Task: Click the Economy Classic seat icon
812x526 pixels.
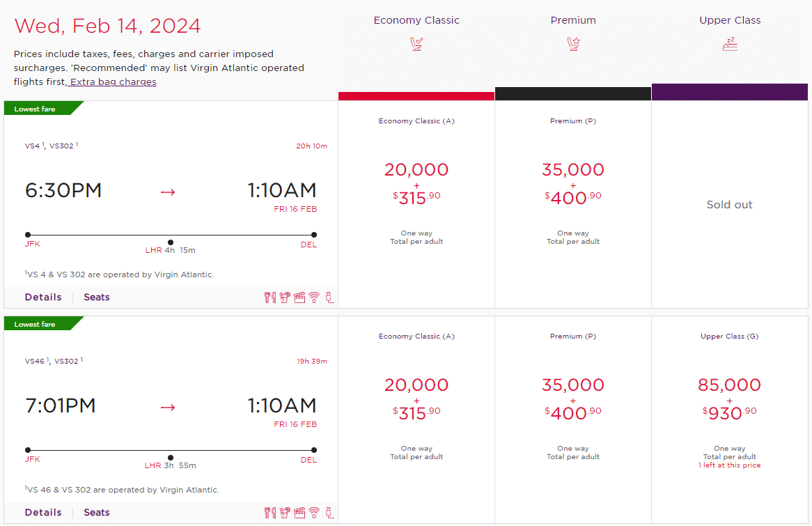Action: point(416,45)
